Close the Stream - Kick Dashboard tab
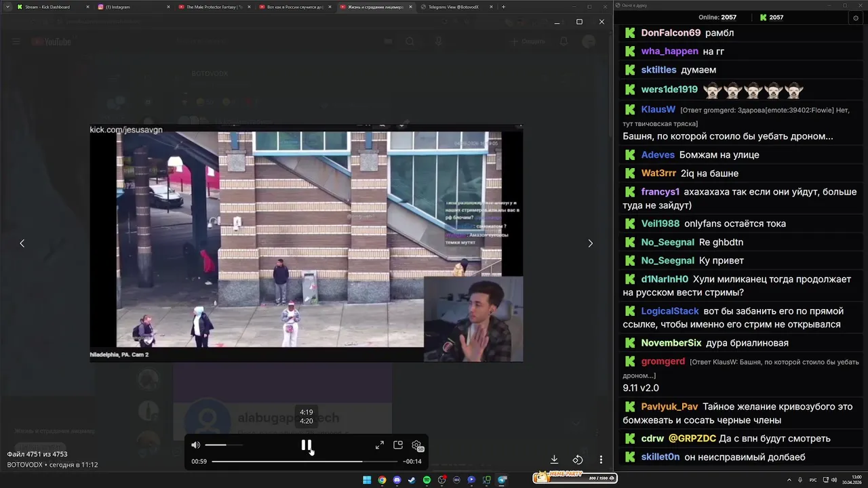868x488 pixels. coord(87,7)
